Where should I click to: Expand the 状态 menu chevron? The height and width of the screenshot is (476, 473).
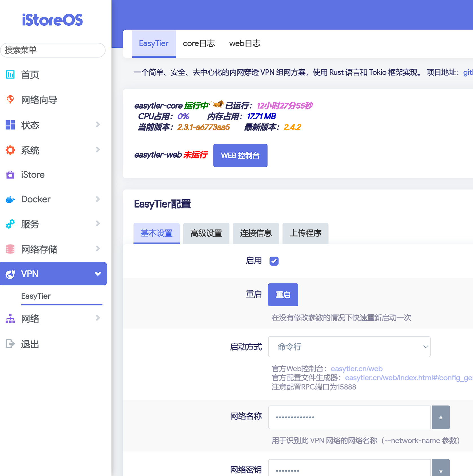click(98, 124)
